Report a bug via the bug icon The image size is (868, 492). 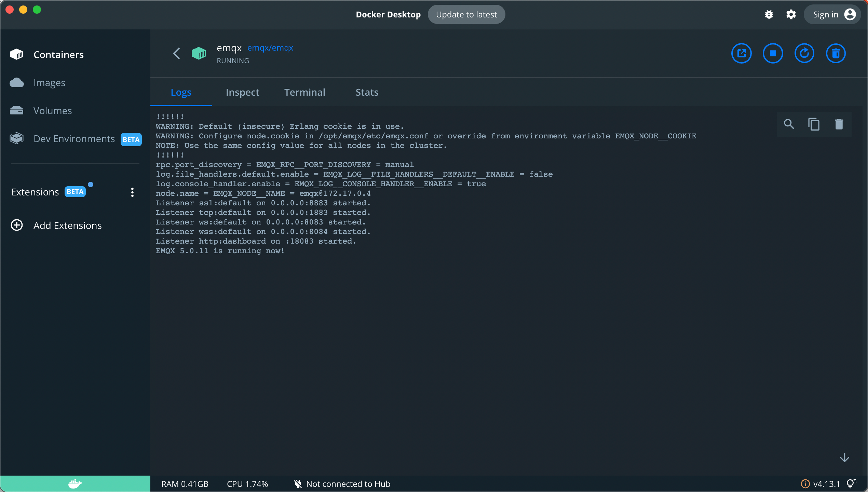[769, 14]
